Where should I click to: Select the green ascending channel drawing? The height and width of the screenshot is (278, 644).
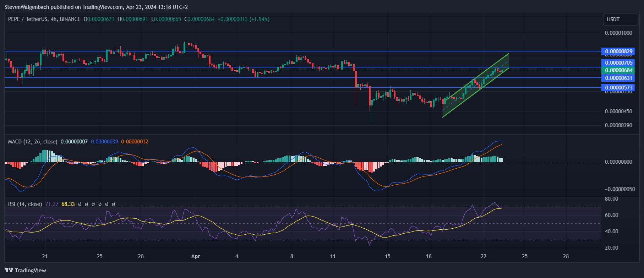click(x=476, y=85)
